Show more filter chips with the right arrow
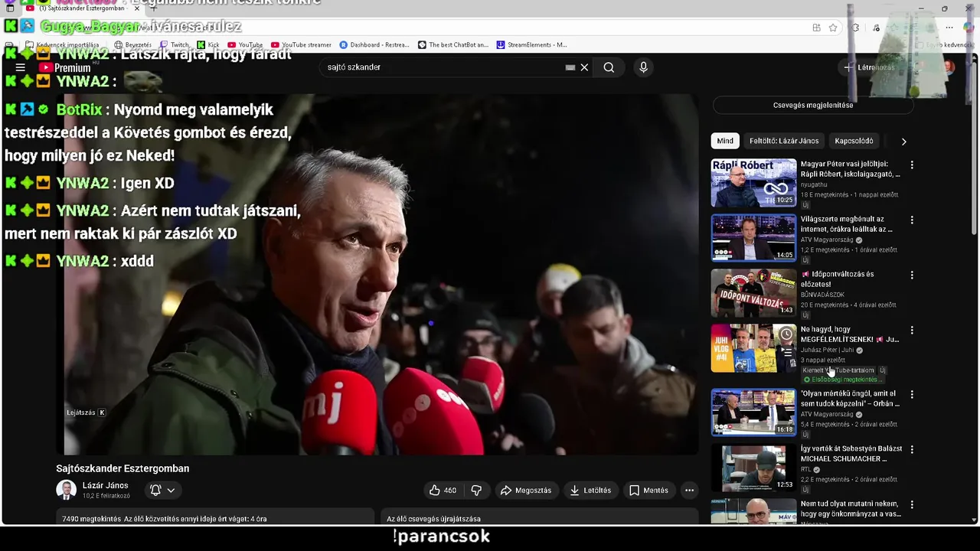 [x=903, y=142]
